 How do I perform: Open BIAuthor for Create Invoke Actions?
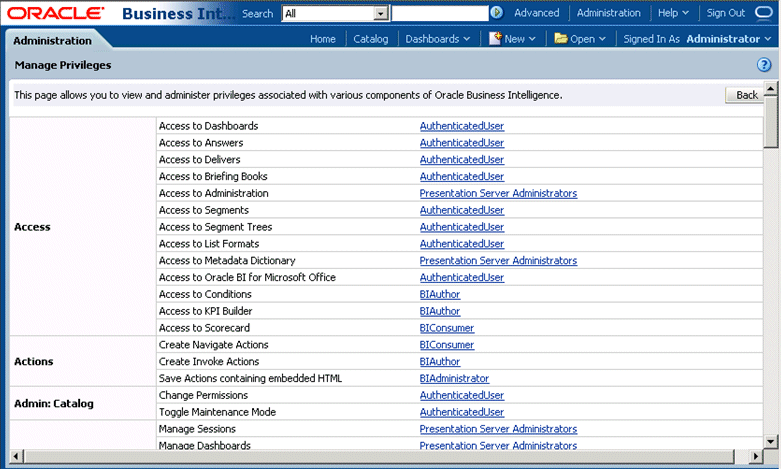[440, 361]
